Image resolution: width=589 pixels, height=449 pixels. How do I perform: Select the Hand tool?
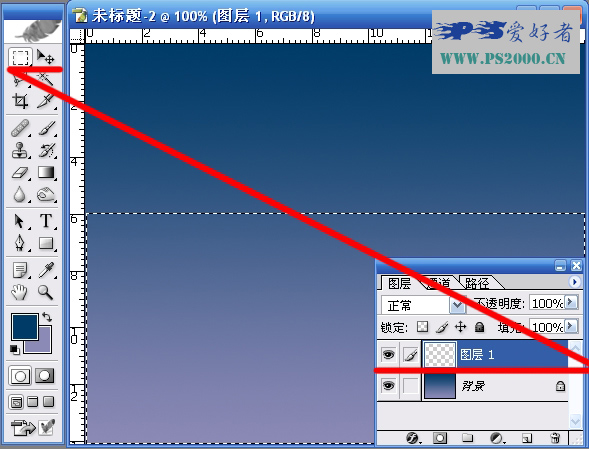[x=20, y=292]
